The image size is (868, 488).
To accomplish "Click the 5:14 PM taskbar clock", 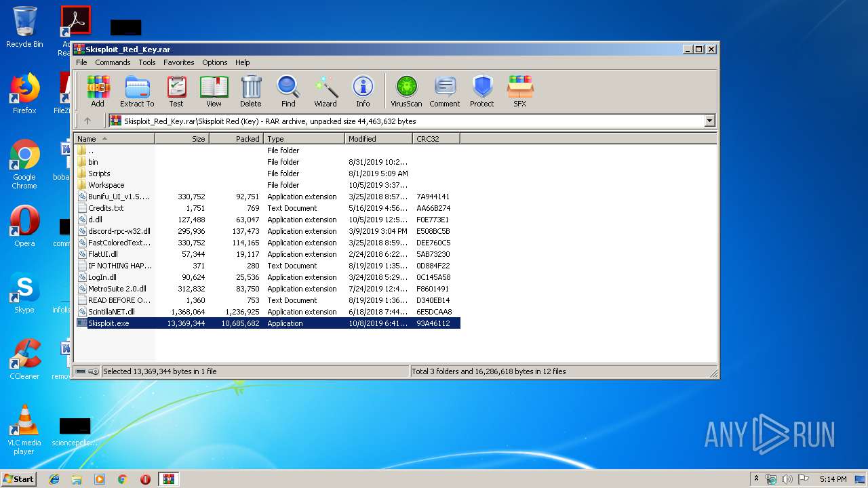I will [833, 479].
